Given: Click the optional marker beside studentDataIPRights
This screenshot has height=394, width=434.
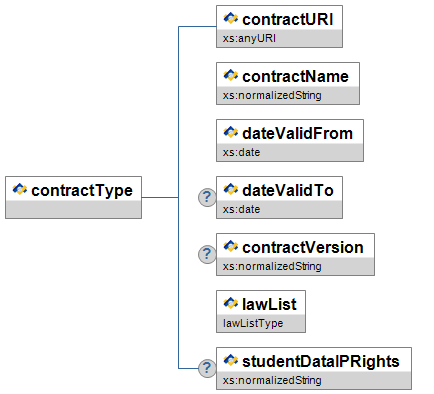Looking at the screenshot, I should (207, 368).
